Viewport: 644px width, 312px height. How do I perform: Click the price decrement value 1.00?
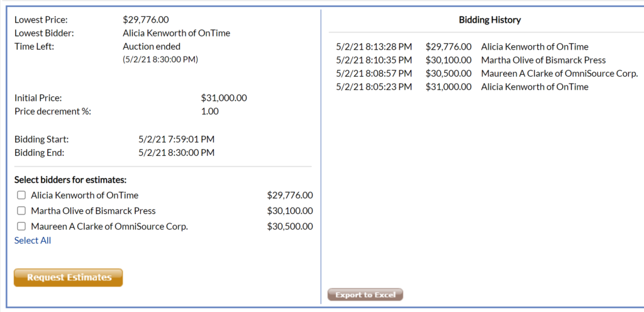[209, 111]
